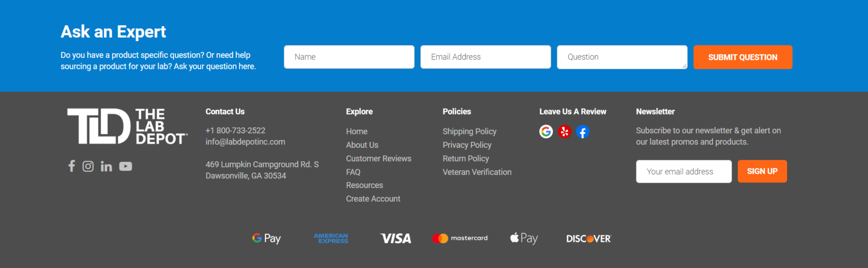Viewport: 868px width, 268px height.
Task: Open the YouTube social icon
Action: coord(126,166)
